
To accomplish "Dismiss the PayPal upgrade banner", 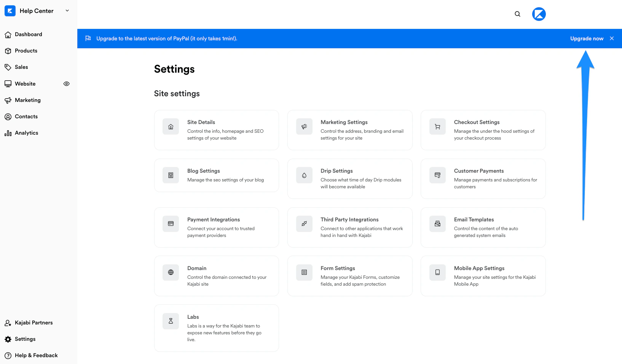I will click(612, 38).
